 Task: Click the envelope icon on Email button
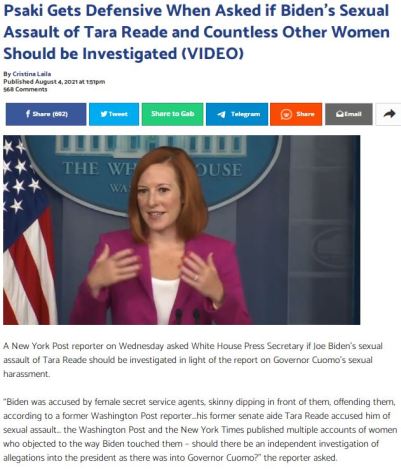(x=340, y=114)
